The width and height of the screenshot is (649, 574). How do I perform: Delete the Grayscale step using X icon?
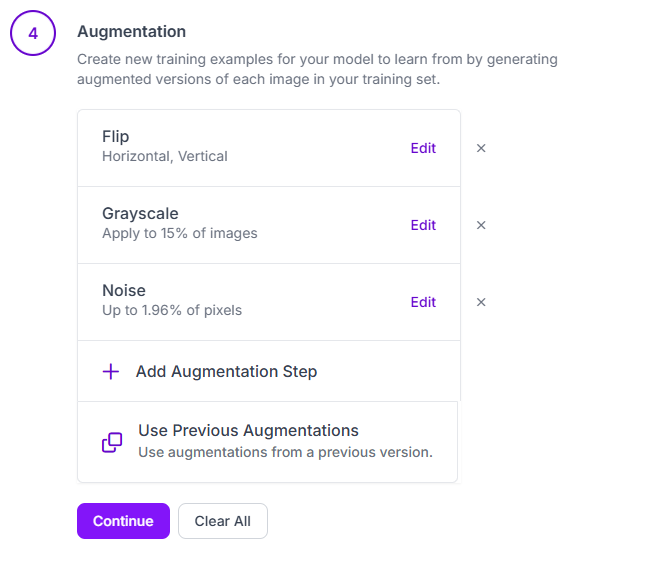click(x=481, y=225)
